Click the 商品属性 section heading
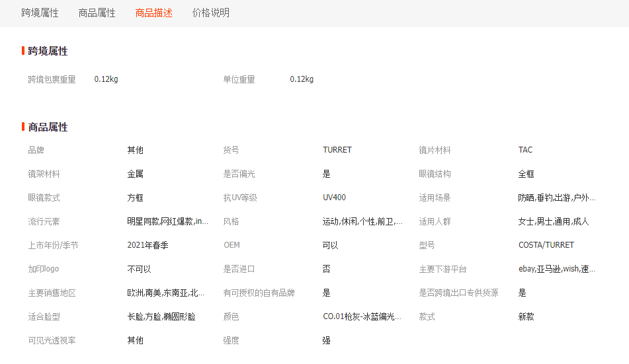 tap(48, 127)
